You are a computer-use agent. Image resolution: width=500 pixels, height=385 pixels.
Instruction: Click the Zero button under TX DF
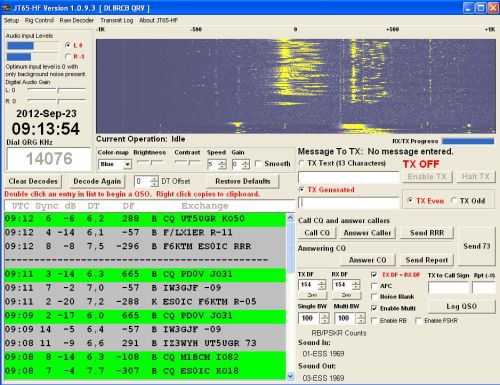click(x=312, y=295)
